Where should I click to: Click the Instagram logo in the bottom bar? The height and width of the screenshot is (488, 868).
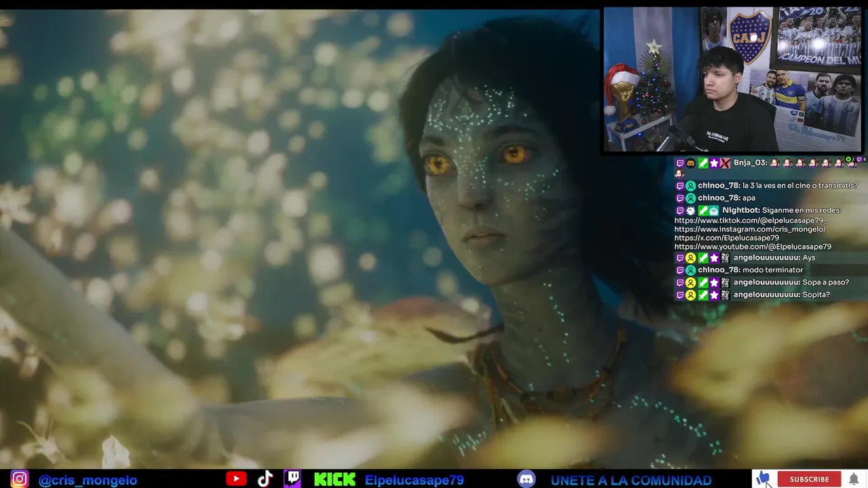pos(20,479)
